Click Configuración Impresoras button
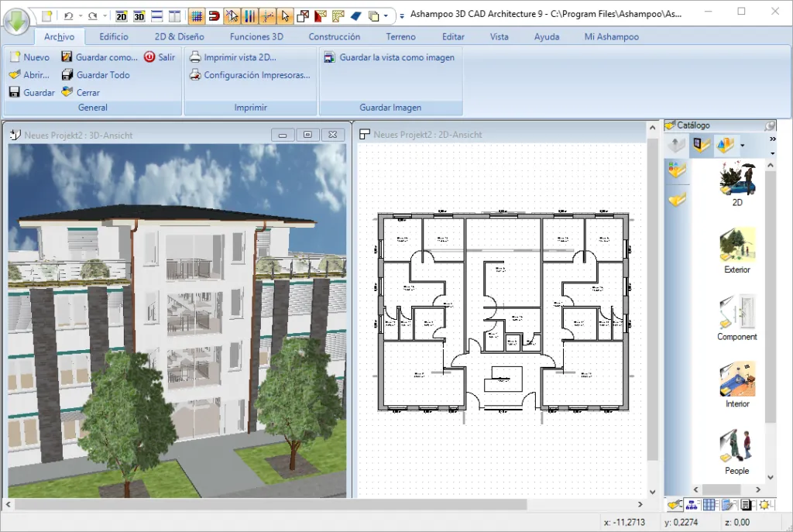Image resolution: width=793 pixels, height=532 pixels. point(249,75)
